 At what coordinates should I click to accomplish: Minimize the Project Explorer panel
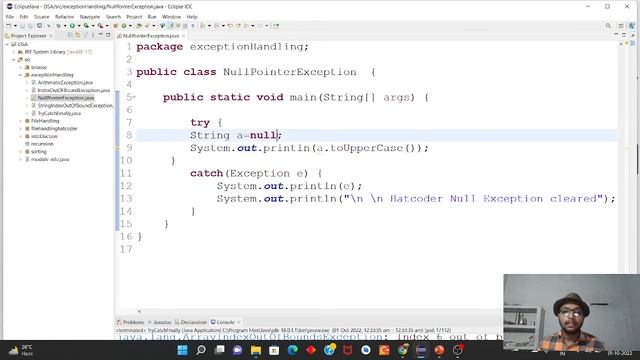[x=101, y=35]
